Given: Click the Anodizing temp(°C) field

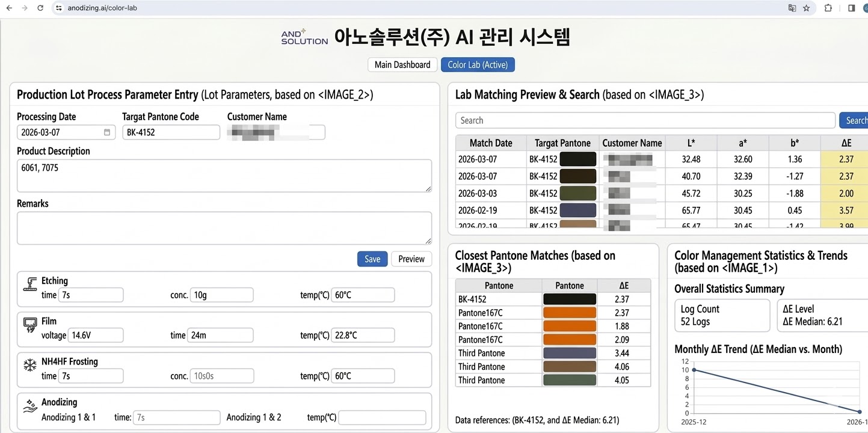Looking at the screenshot, I should point(382,417).
